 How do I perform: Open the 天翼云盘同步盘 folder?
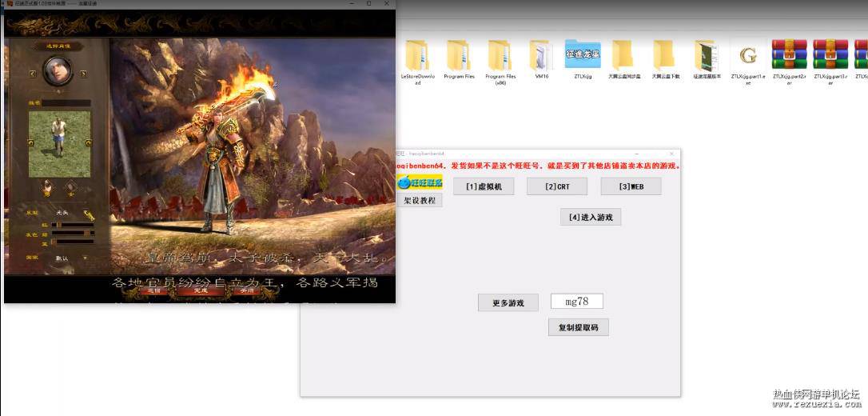(x=624, y=60)
